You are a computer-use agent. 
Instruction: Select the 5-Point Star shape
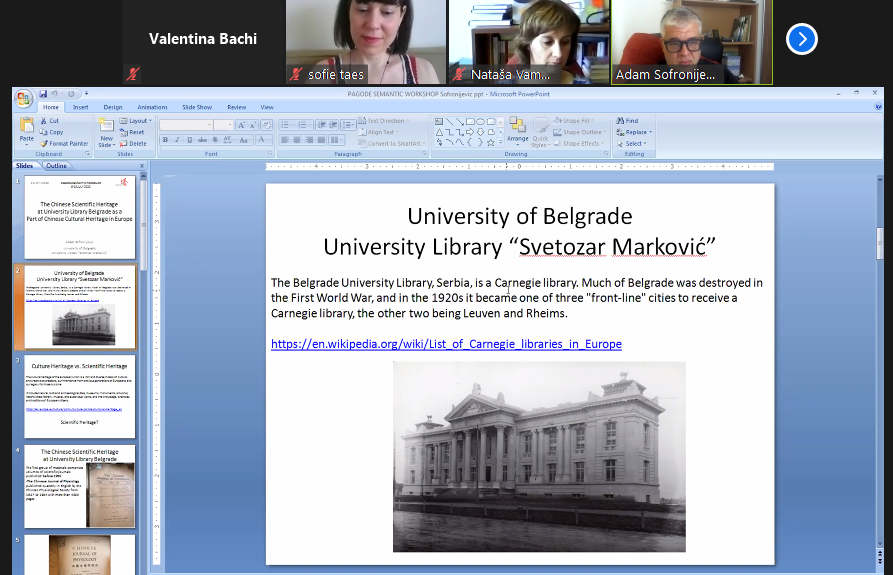coord(490,142)
